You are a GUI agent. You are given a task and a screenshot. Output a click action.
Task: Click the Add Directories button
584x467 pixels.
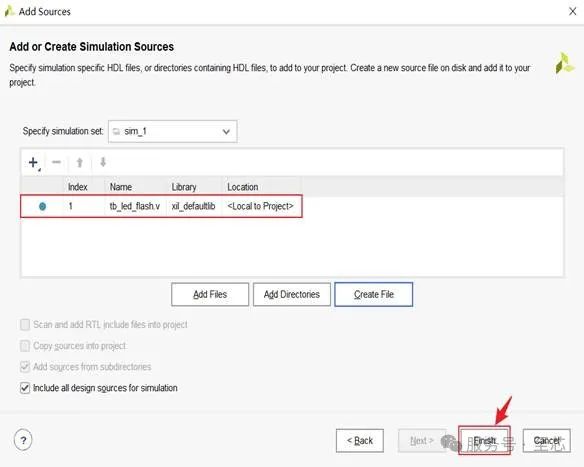pos(292,295)
